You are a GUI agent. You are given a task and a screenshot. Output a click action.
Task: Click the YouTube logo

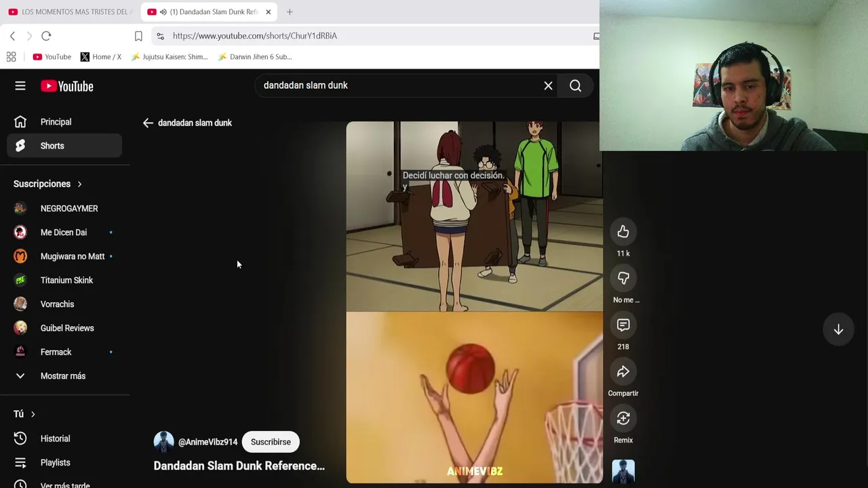[66, 86]
